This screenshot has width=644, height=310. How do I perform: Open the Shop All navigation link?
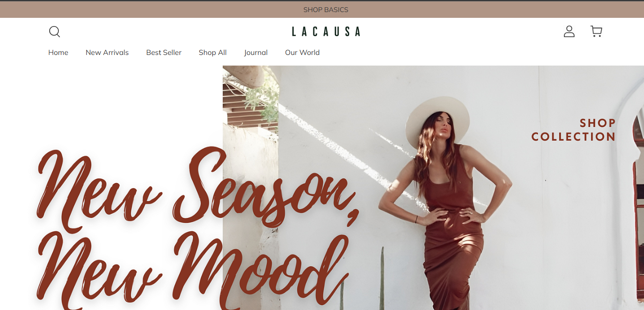[213, 53]
